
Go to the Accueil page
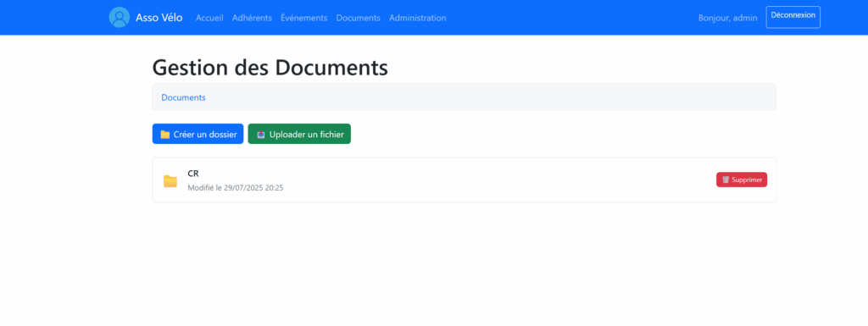click(x=209, y=18)
